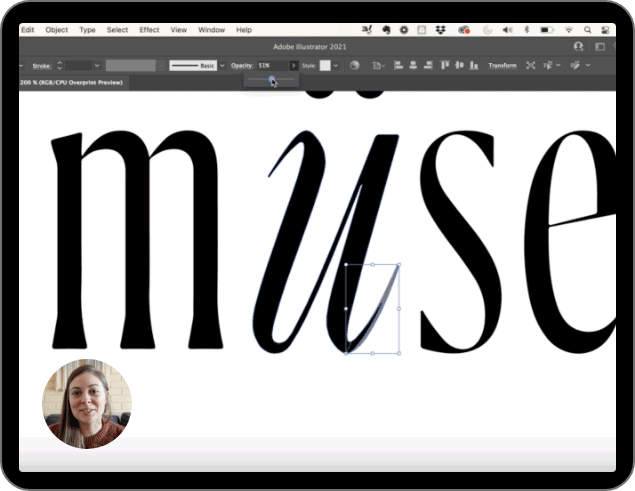Open the Select menu
The height and width of the screenshot is (491, 635).
117,30
